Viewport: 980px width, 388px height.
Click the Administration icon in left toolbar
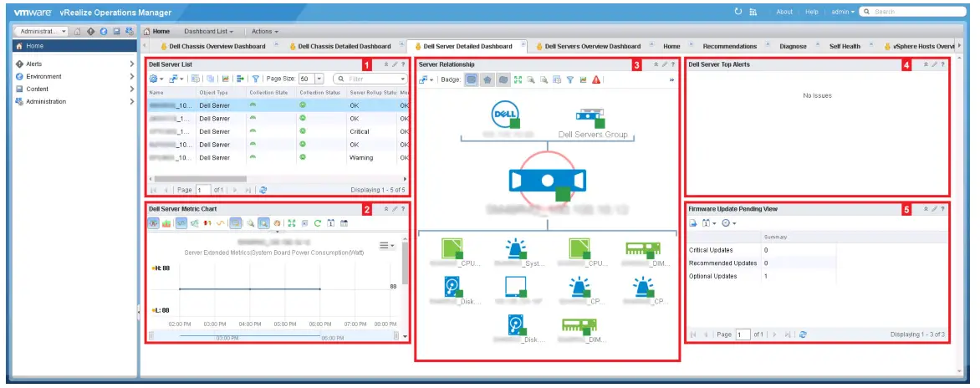pyautogui.click(x=130, y=31)
